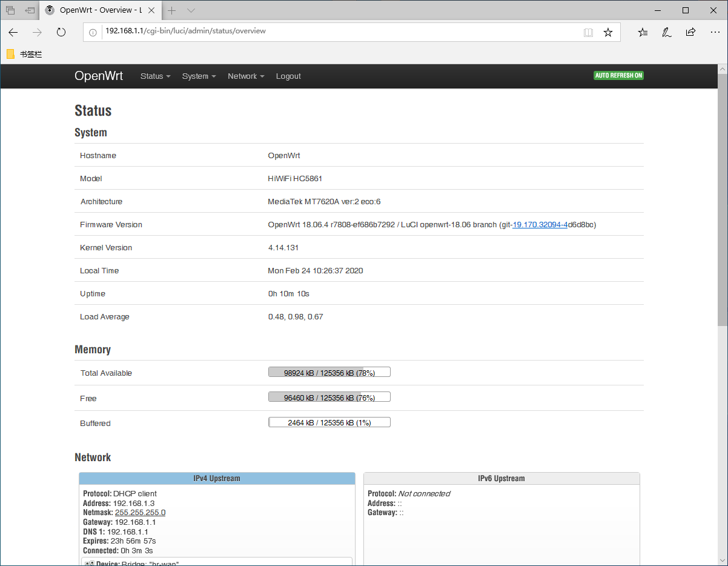The width and height of the screenshot is (728, 566).
Task: Open the browser Settings and more menu
Action: click(x=715, y=32)
